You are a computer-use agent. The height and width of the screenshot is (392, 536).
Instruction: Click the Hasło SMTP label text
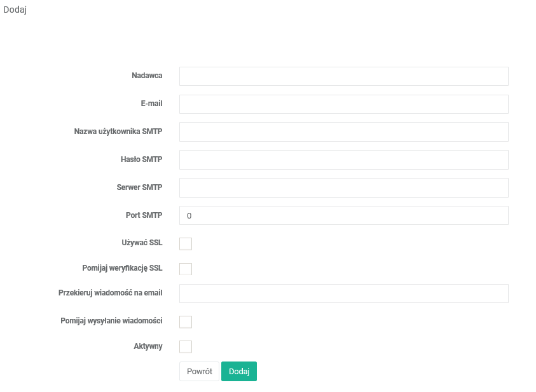click(141, 159)
